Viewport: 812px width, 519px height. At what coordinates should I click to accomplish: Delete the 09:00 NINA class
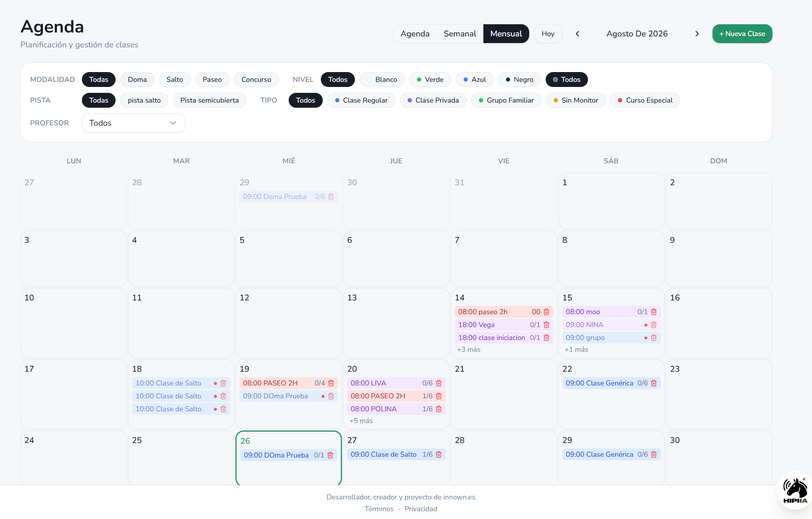pos(654,325)
